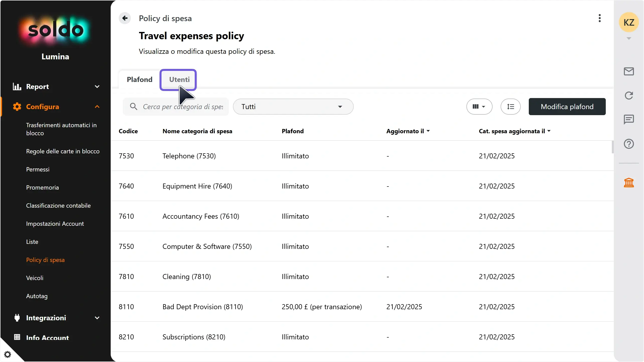Open the Permessi menu item
The image size is (644, 362).
click(38, 169)
